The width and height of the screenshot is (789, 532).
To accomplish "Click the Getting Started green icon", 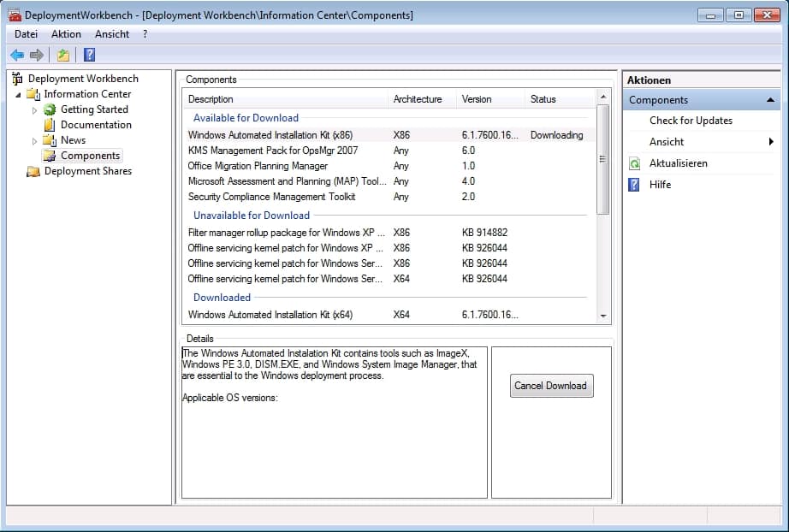I will tap(50, 109).
